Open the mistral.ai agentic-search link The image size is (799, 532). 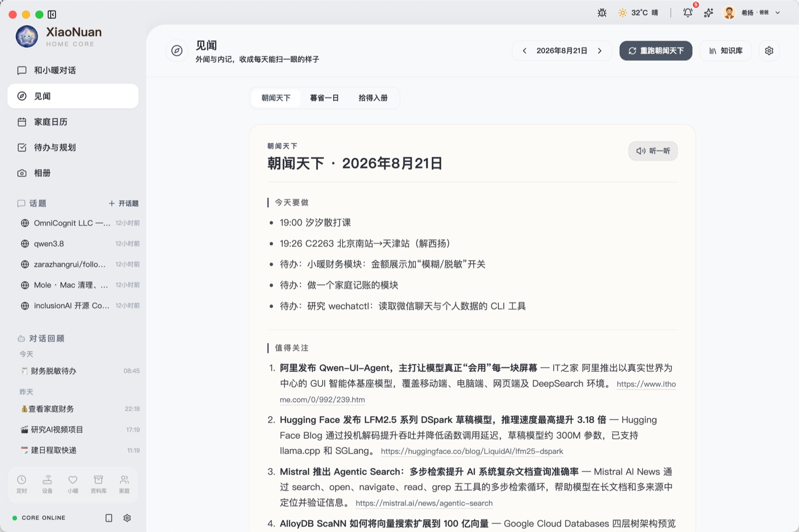[x=424, y=503]
